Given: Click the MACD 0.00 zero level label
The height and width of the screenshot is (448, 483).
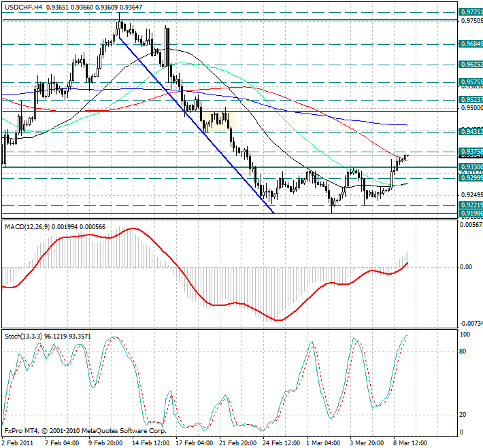Looking at the screenshot, I should pos(466,267).
